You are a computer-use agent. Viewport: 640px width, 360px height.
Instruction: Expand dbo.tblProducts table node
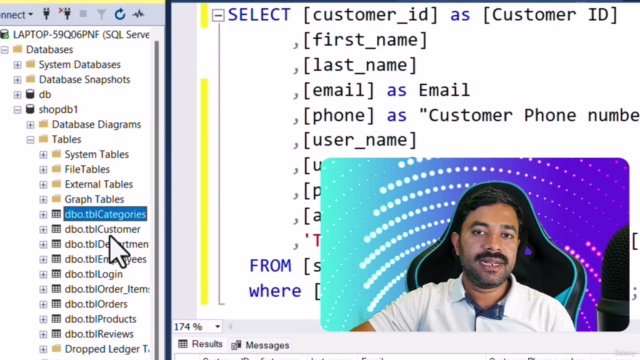[43, 320]
